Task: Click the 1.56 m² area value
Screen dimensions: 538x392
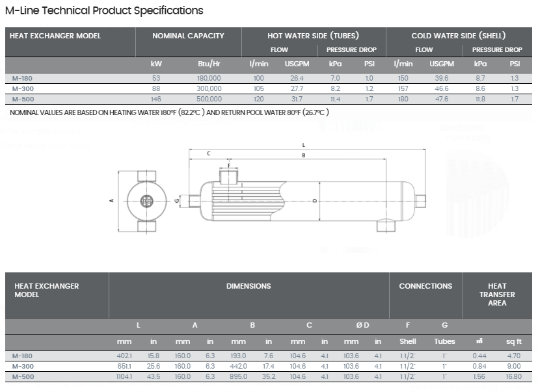Action: tap(479, 376)
